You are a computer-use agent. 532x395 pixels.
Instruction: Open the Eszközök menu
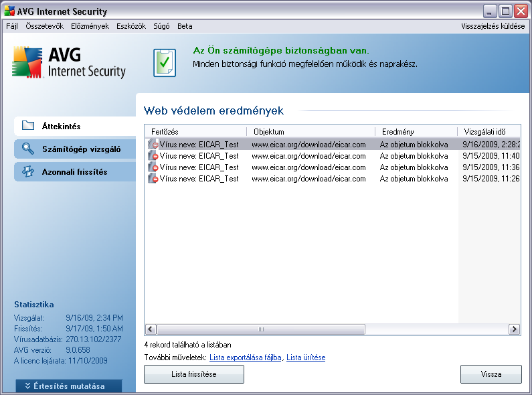point(131,26)
